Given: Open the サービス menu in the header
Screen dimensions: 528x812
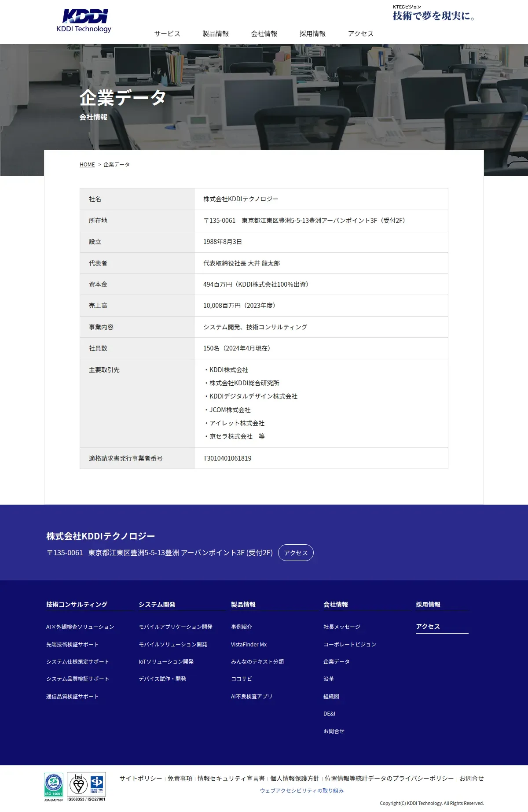Looking at the screenshot, I should point(167,34).
